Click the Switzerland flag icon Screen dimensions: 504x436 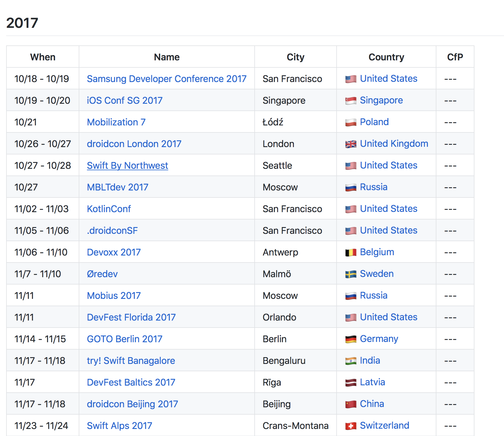coord(351,426)
